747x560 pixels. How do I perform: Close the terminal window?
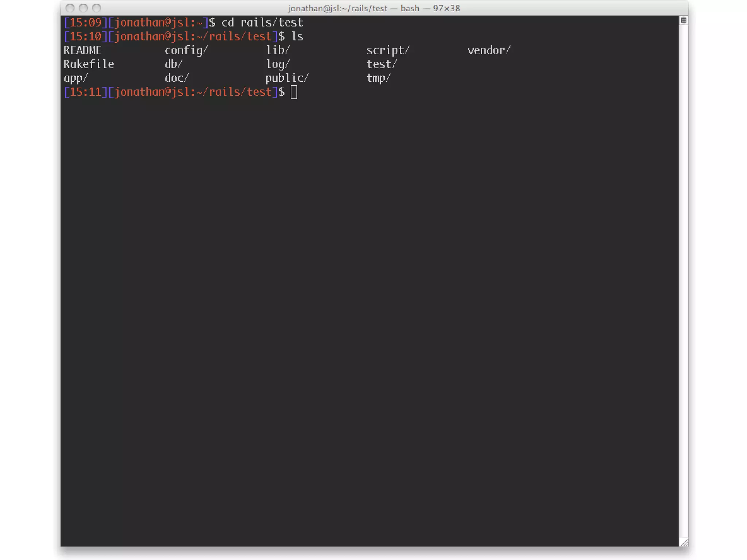tap(70, 8)
